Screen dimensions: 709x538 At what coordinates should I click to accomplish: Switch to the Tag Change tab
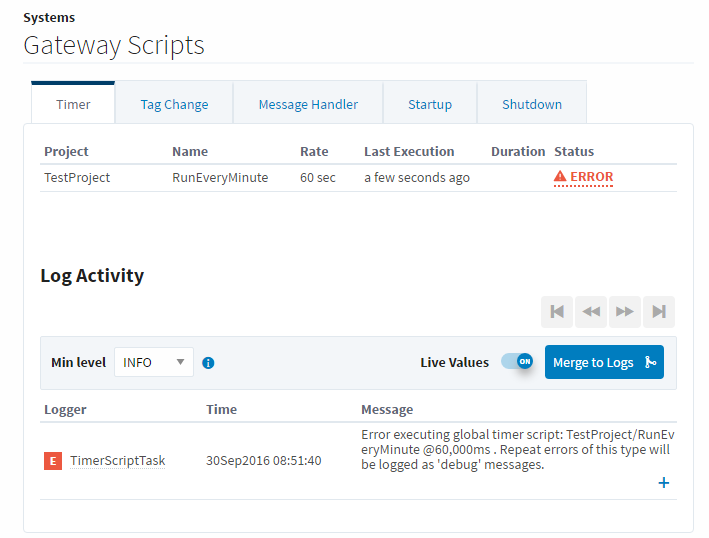pyautogui.click(x=174, y=104)
